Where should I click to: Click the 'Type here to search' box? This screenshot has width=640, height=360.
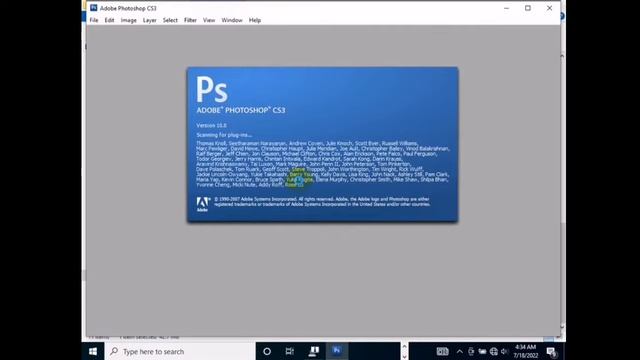coord(180,351)
